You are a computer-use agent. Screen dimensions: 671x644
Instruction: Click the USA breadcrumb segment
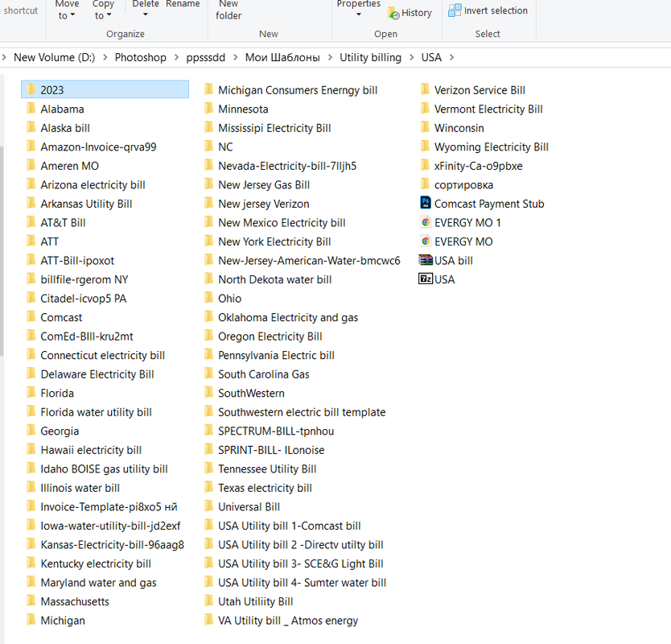pyautogui.click(x=431, y=57)
